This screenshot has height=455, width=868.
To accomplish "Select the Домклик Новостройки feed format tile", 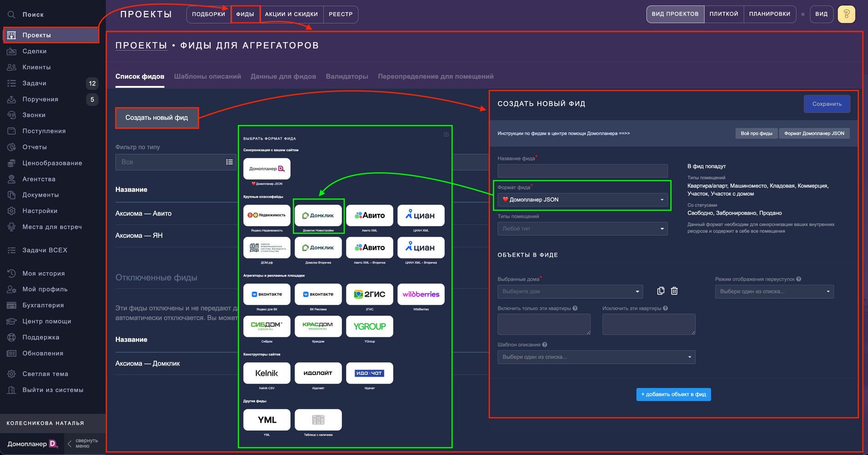I will 318,216.
